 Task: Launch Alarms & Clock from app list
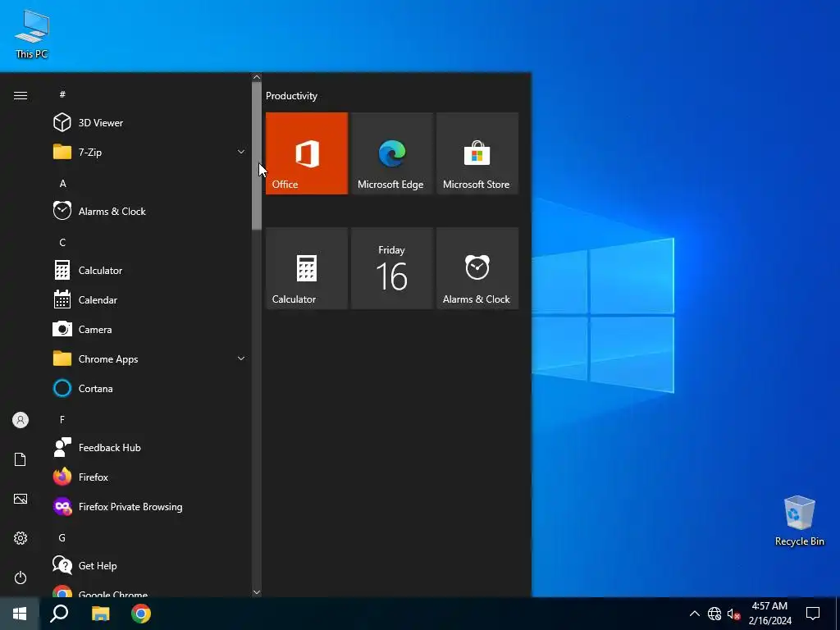[x=148, y=211]
